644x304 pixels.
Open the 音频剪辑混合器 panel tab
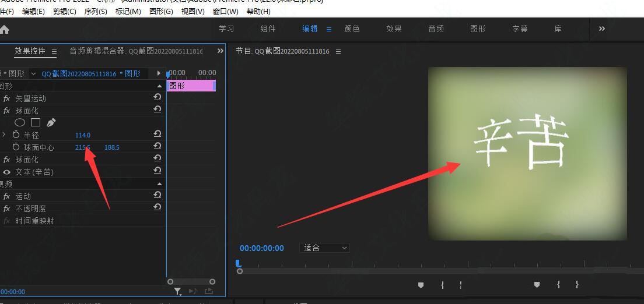135,51
